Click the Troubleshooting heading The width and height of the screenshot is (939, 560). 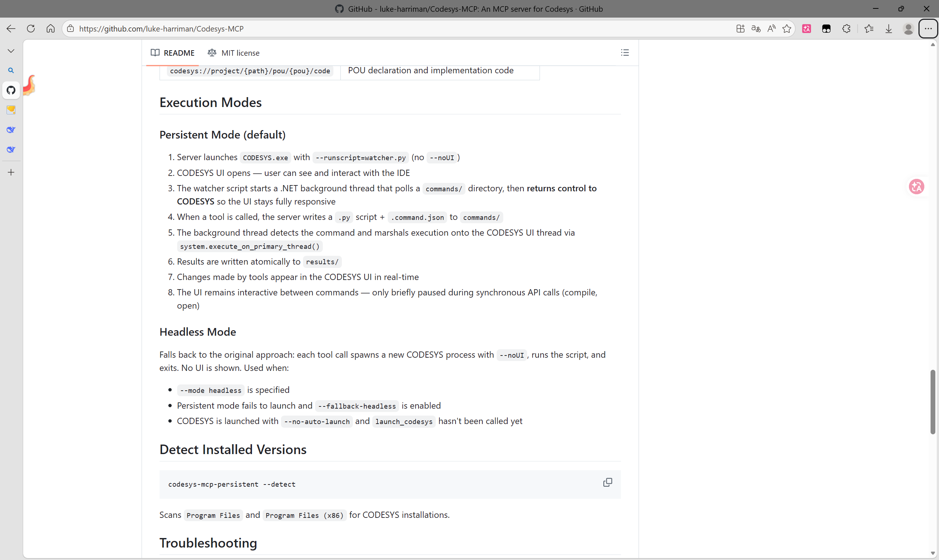(208, 543)
